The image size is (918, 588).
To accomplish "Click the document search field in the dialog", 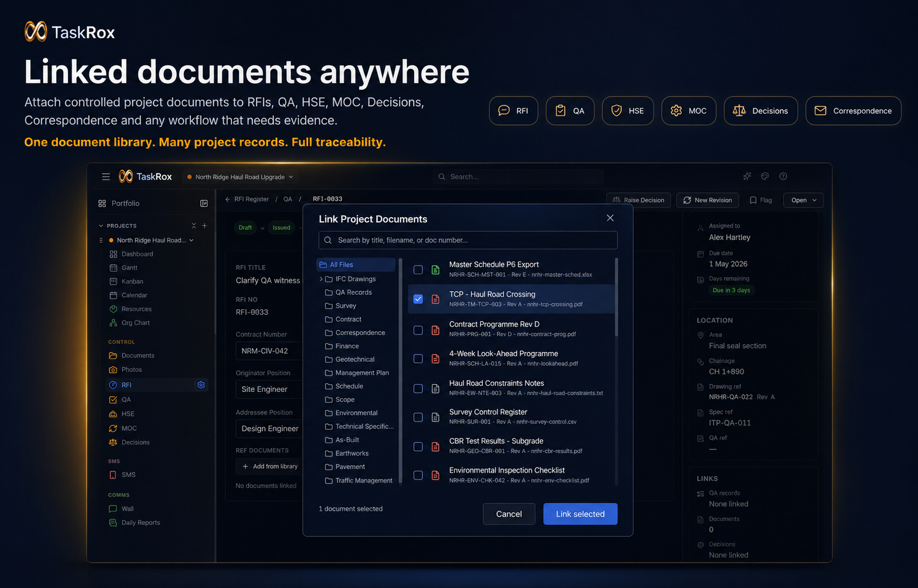I will (467, 240).
